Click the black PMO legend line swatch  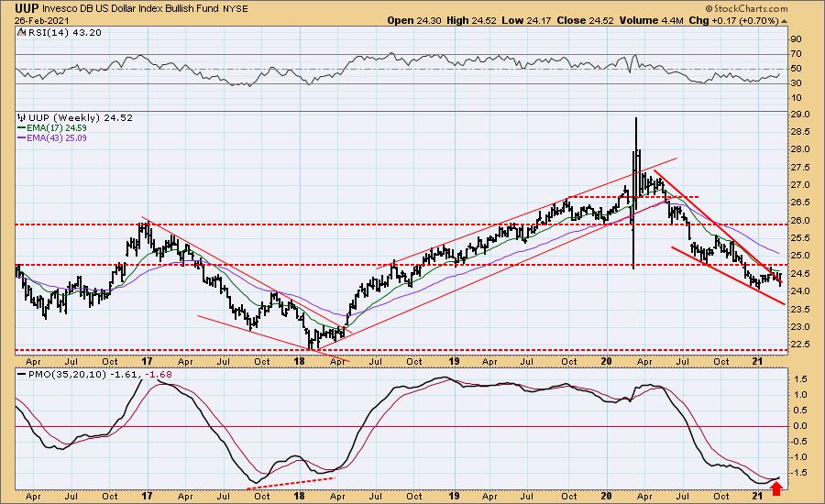(x=22, y=375)
